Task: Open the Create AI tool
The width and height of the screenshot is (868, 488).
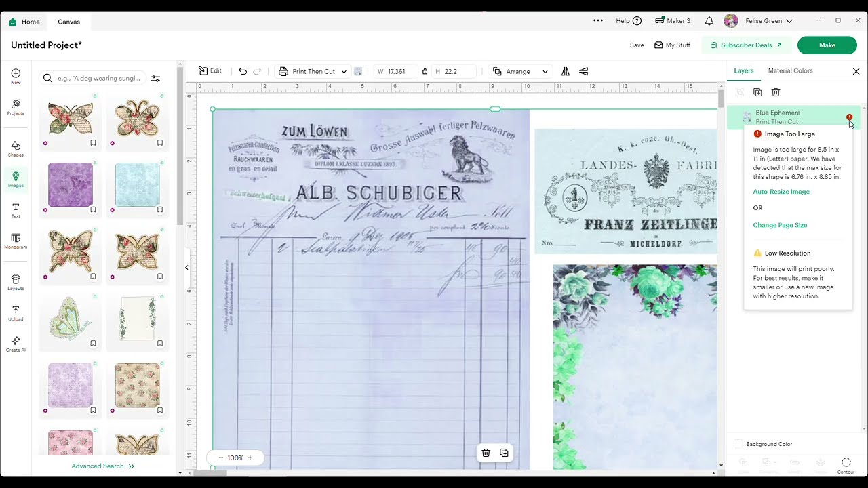Action: 16,344
